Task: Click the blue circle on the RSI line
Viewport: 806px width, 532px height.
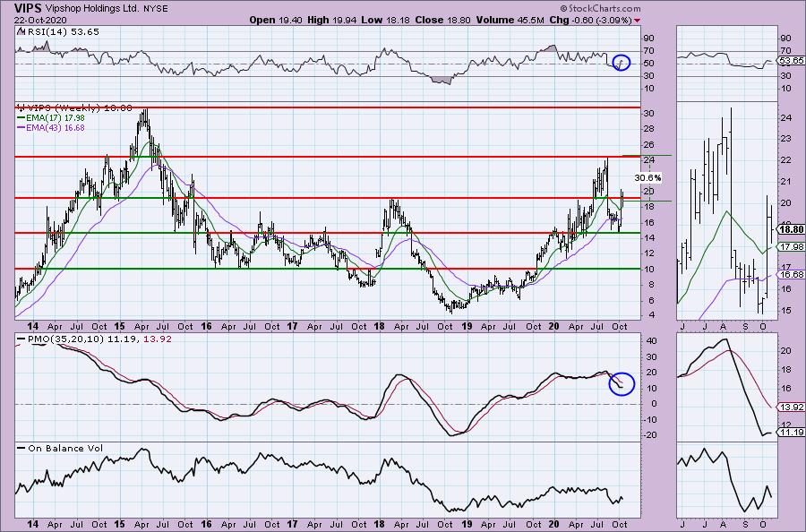Action: click(621, 63)
